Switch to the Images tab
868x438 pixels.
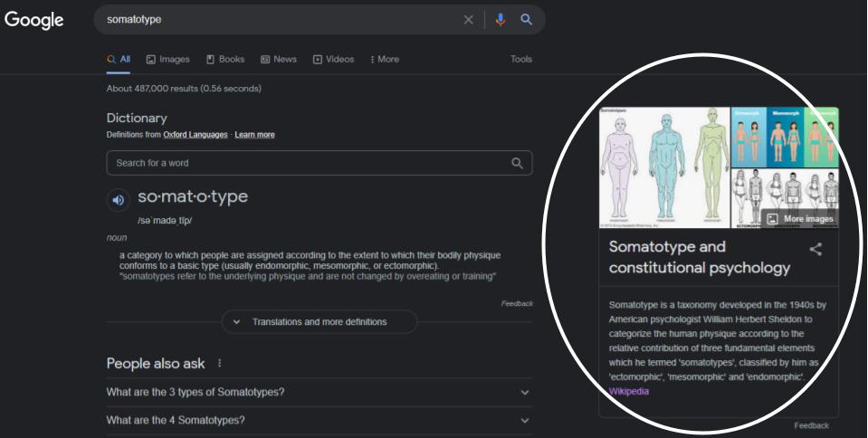167,59
